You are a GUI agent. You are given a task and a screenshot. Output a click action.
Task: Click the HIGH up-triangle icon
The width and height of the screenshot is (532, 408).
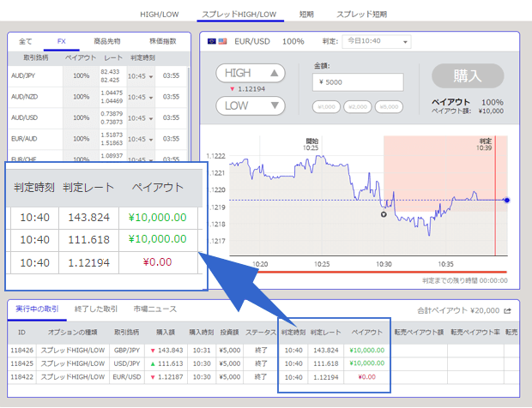coord(274,73)
